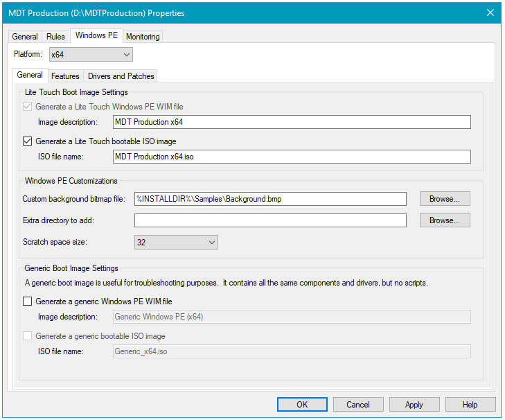505x420 pixels.
Task: Click the Custom background bitmap file field
Action: (270, 199)
